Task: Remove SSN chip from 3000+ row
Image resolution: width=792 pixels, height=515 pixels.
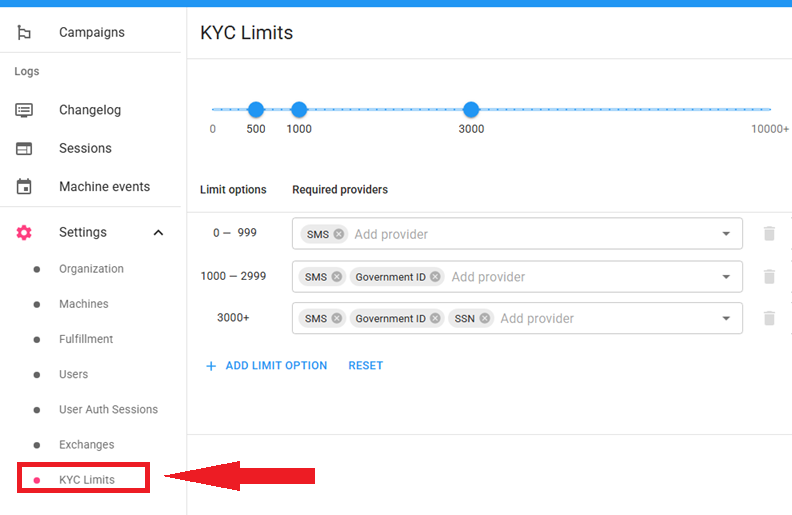Action: [484, 319]
